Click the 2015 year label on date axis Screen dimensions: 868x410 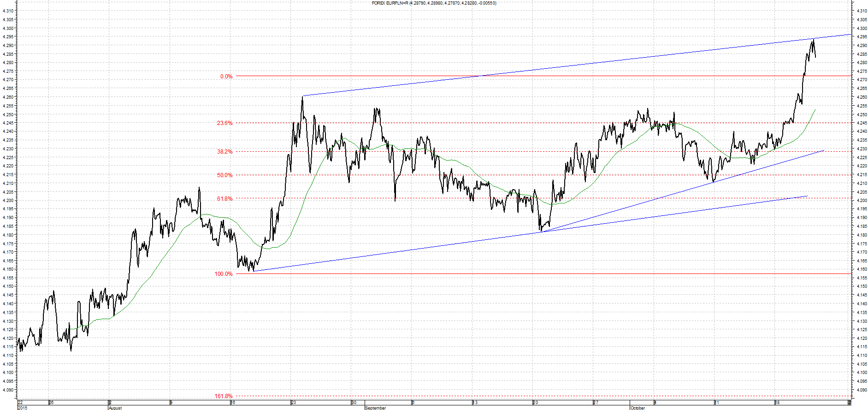23,408
